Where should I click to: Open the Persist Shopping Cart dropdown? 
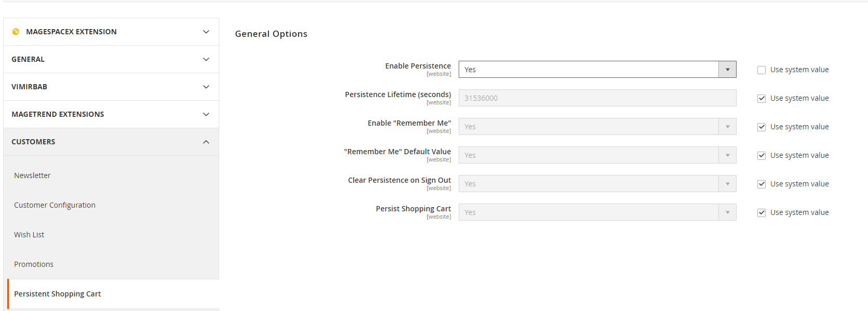[727, 212]
